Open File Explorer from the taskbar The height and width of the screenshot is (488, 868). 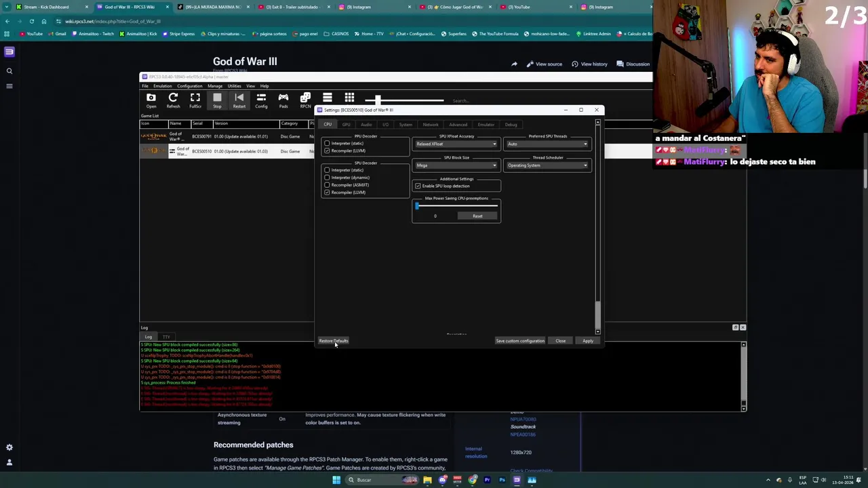point(427,480)
